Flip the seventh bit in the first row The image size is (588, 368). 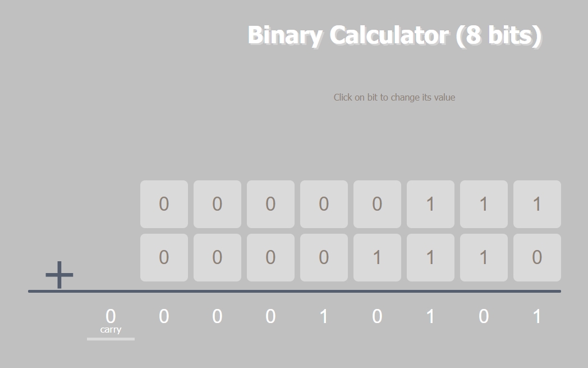tap(484, 204)
